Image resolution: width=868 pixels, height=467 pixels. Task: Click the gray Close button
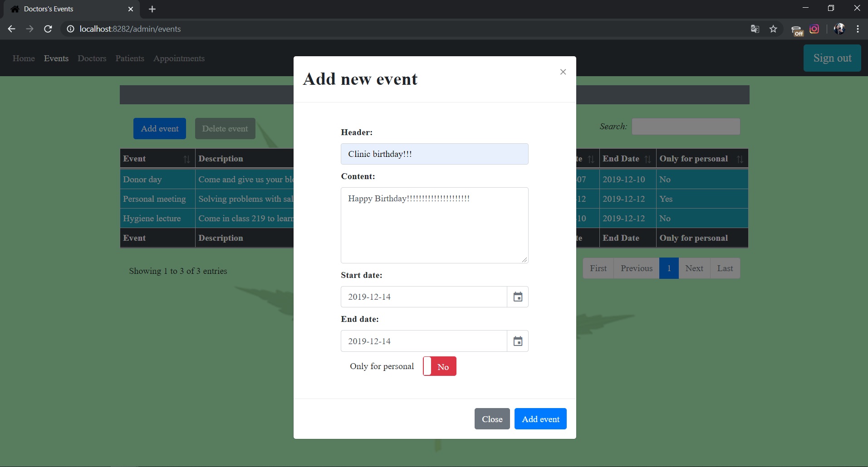(492, 419)
